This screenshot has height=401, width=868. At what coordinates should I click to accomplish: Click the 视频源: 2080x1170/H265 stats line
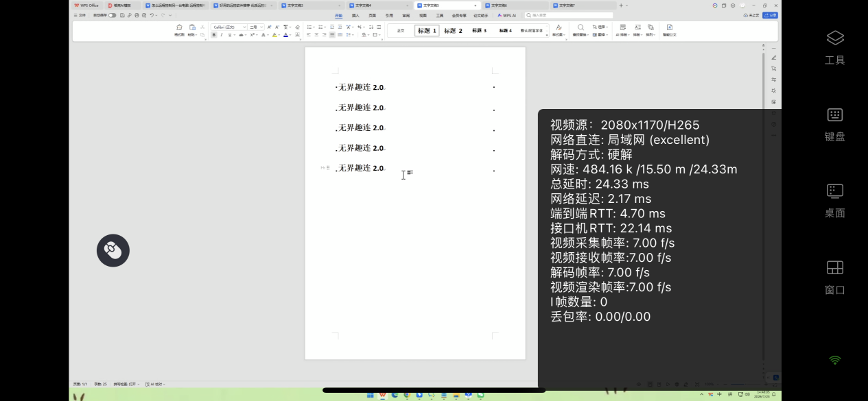click(x=625, y=125)
